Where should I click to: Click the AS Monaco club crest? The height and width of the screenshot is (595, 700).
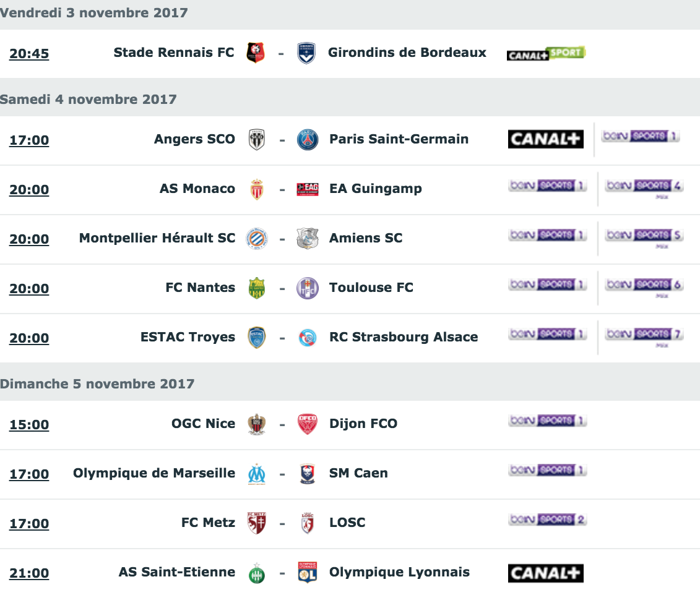tap(257, 189)
